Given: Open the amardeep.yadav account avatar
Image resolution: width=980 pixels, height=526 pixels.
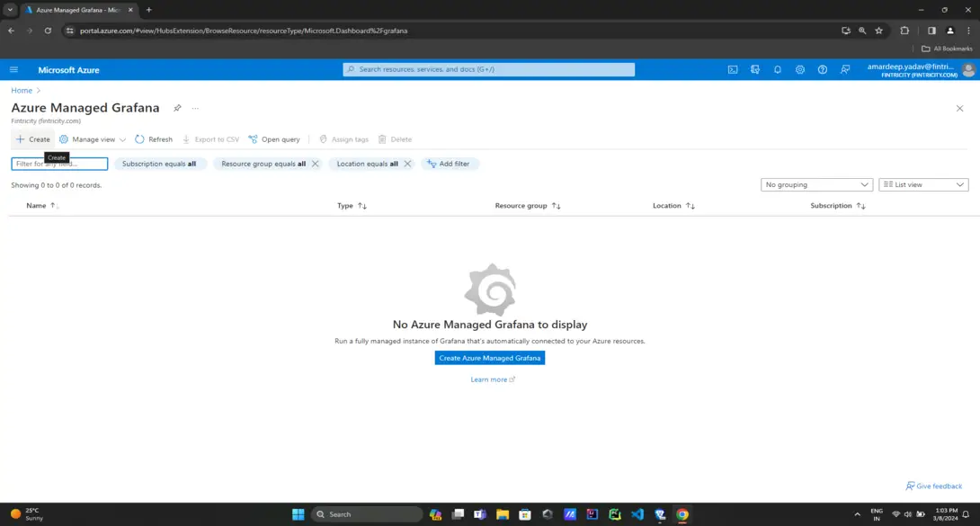Looking at the screenshot, I should [968, 70].
